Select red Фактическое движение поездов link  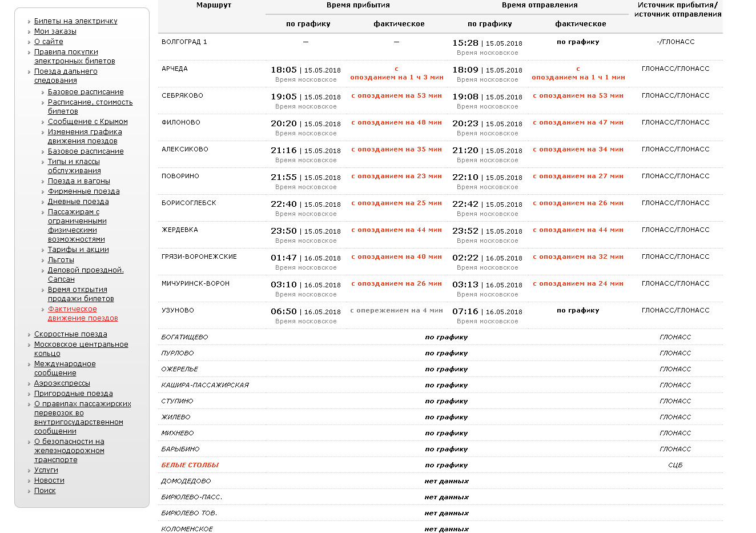coord(82,314)
